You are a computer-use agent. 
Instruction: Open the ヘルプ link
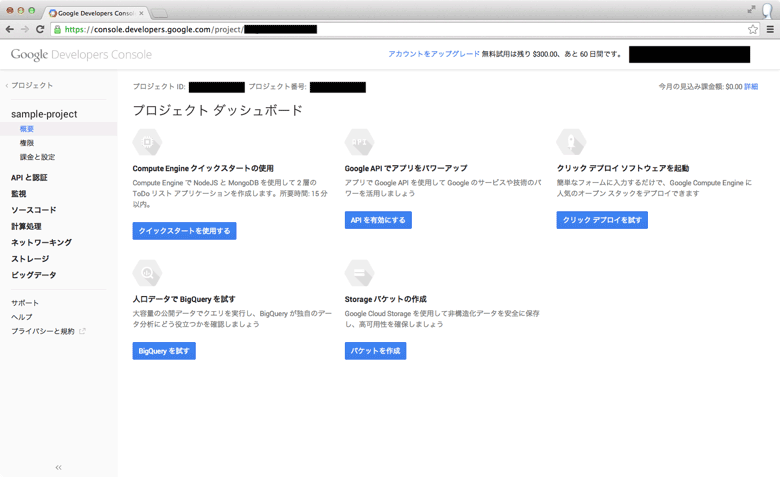click(22, 317)
